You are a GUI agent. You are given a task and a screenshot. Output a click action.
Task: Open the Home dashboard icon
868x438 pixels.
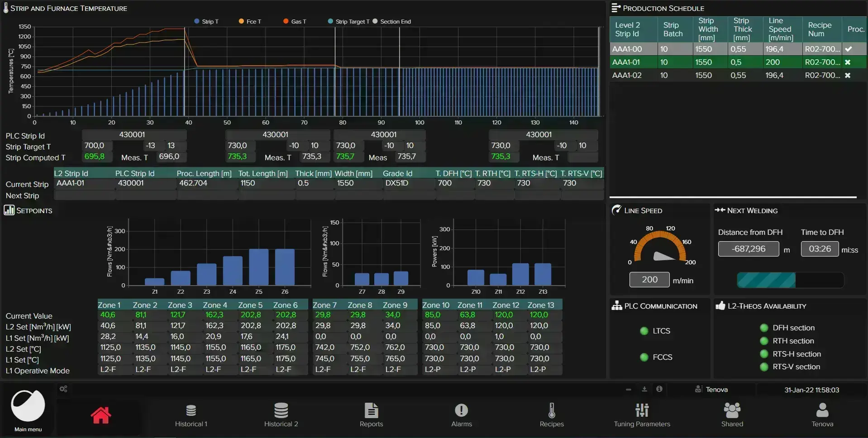point(100,415)
